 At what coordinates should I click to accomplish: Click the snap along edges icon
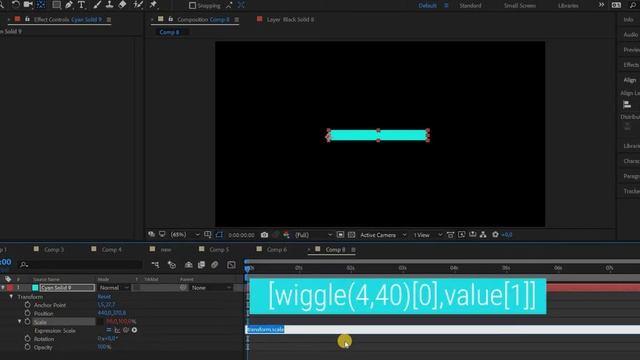click(x=229, y=5)
